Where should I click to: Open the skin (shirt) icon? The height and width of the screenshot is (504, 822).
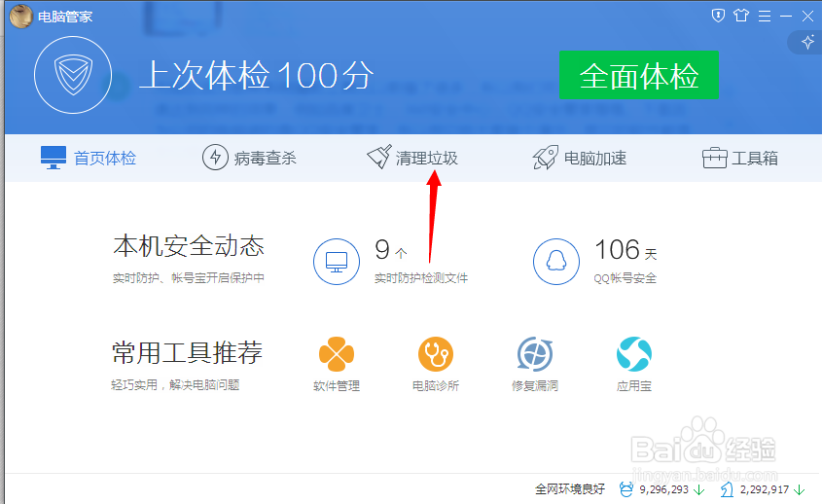tap(741, 16)
